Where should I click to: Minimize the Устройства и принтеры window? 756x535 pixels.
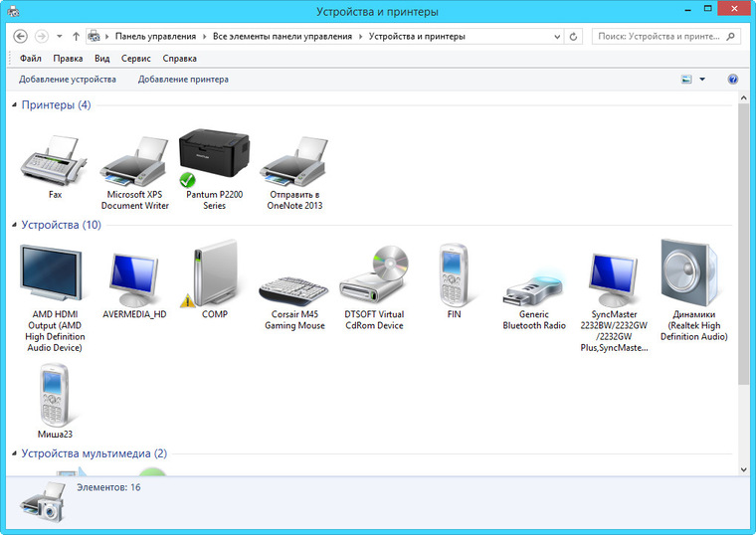click(x=687, y=9)
